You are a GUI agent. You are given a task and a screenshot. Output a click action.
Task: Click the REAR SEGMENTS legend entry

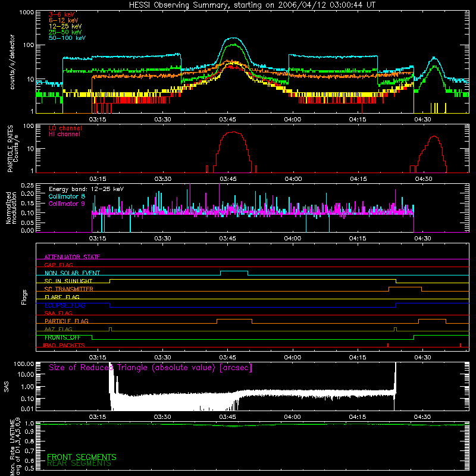[79, 464]
